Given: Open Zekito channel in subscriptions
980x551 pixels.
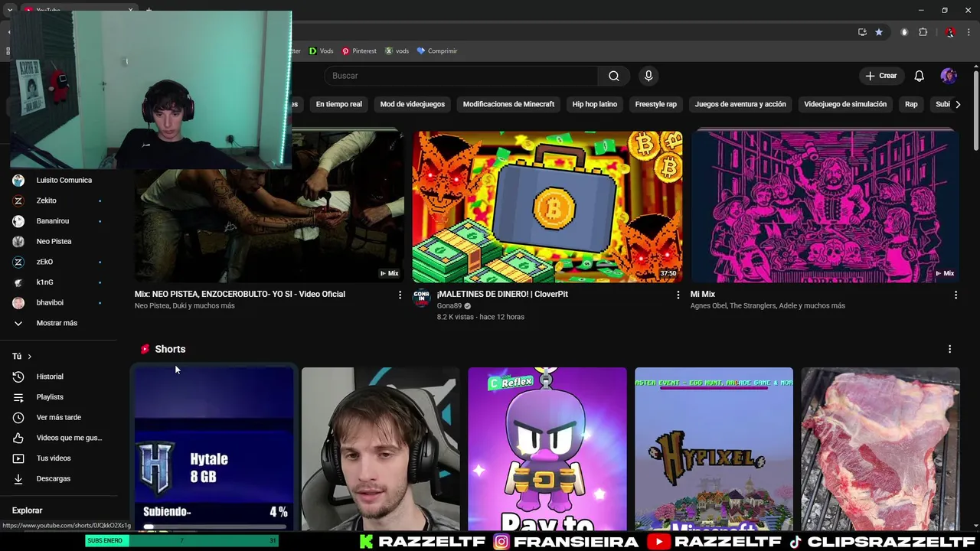Looking at the screenshot, I should click(59, 201).
